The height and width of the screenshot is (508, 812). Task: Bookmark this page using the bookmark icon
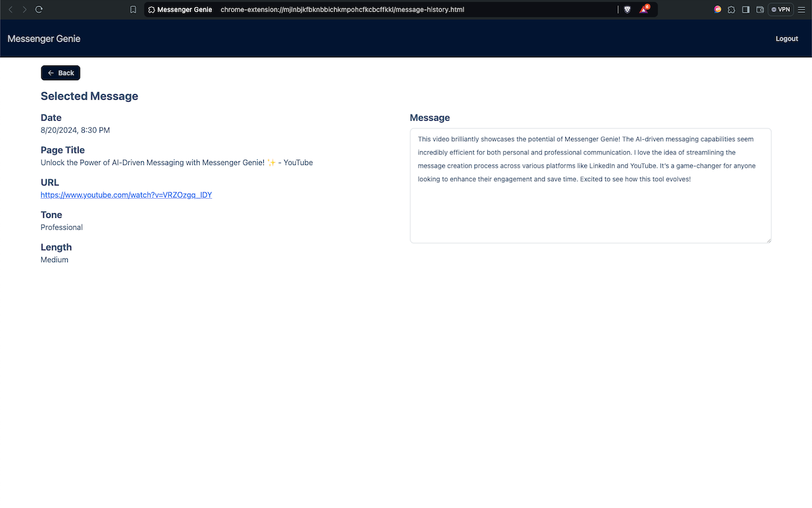(x=133, y=10)
